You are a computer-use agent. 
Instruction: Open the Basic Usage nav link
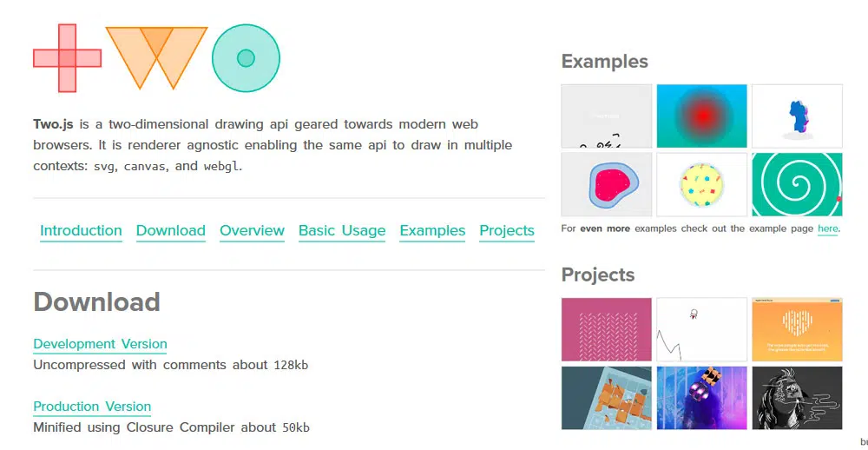(x=342, y=230)
